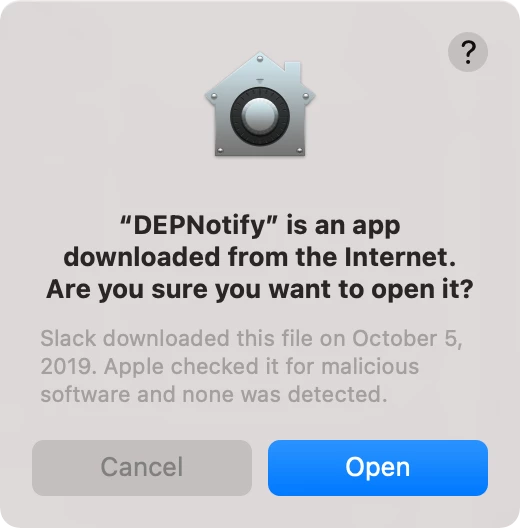
Task: Click the "is an app" heading text
Action: click(x=343, y=226)
